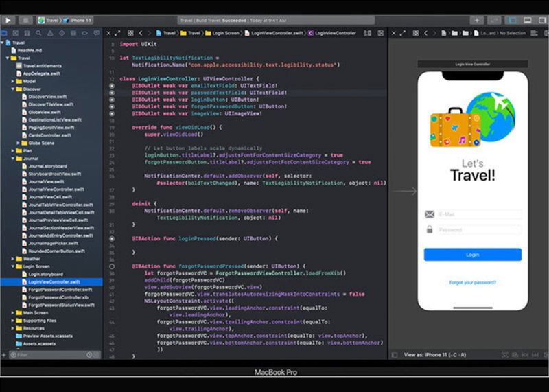549x392 pixels.
Task: Open Login.storyboard in the navigator
Action: 43,275
